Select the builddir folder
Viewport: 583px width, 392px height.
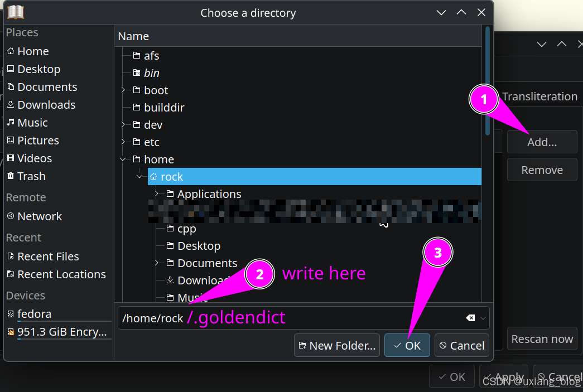point(159,108)
